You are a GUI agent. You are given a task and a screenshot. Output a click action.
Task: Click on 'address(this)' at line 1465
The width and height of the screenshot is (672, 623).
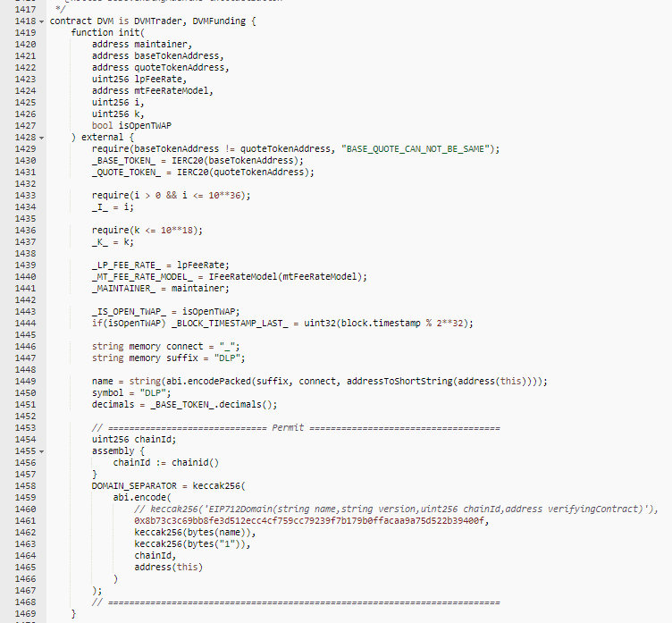pos(168,568)
